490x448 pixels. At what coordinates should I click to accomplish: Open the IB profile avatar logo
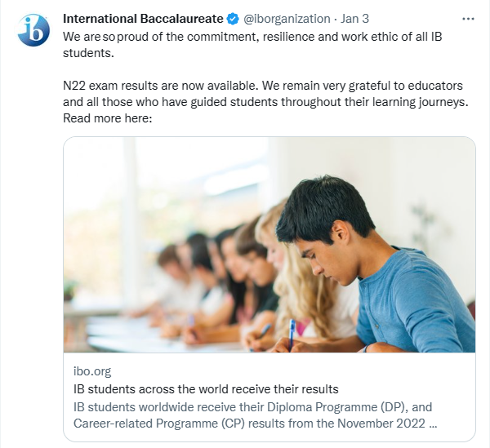tap(33, 30)
